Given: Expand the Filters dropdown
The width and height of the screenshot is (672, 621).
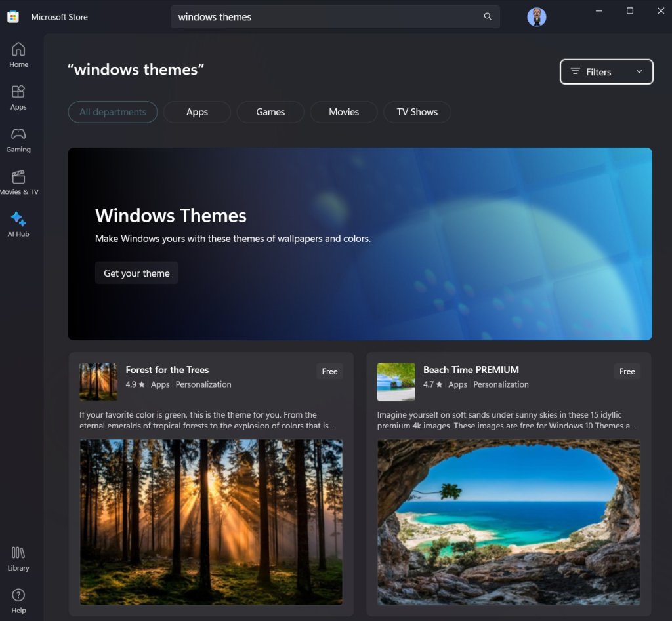Looking at the screenshot, I should point(606,72).
